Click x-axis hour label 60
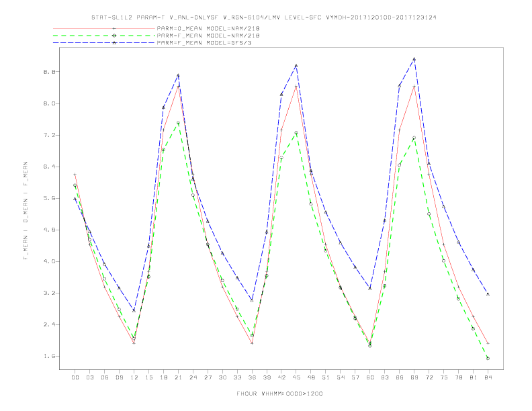This screenshot has width=532, height=411. [370, 377]
